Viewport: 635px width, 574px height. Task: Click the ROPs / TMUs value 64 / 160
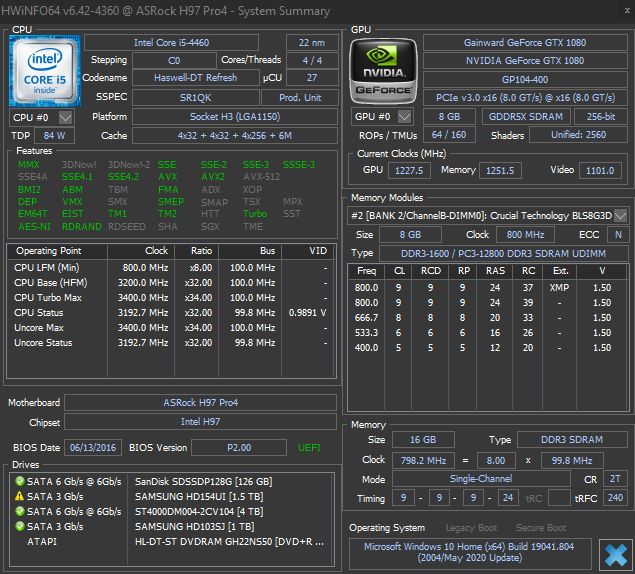pos(449,135)
